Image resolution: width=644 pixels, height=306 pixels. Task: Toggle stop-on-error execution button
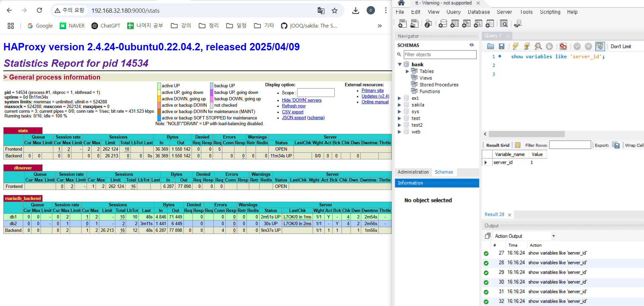563,46
